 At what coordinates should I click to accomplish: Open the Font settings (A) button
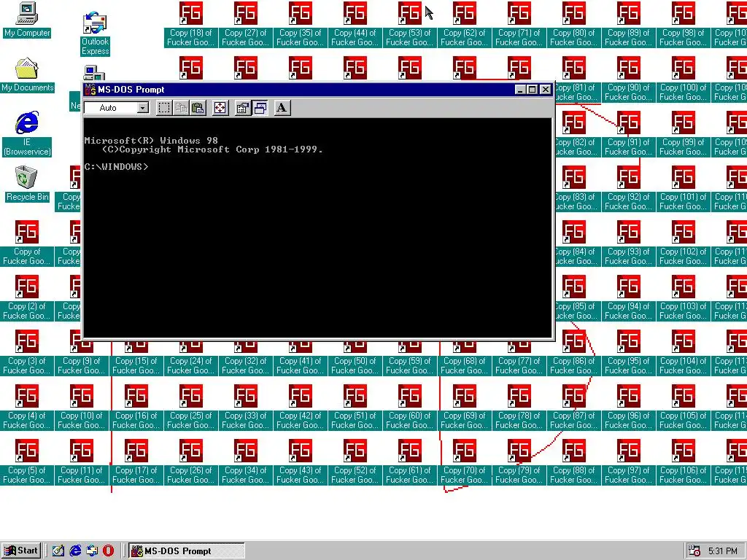click(x=282, y=108)
